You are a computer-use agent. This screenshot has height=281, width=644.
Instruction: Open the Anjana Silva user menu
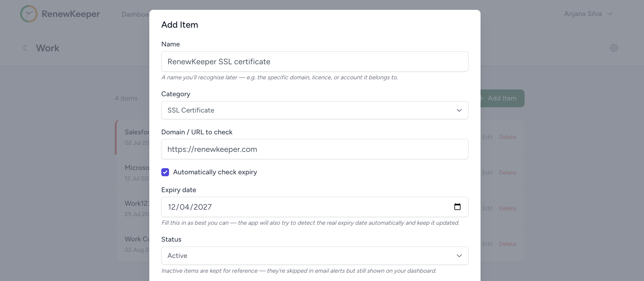(x=588, y=14)
